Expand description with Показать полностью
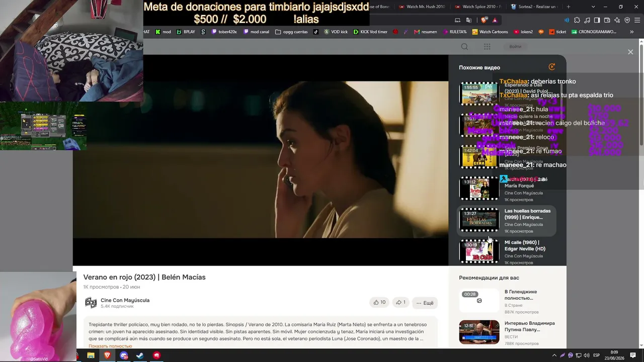The width and height of the screenshot is (644, 362). coord(110,346)
